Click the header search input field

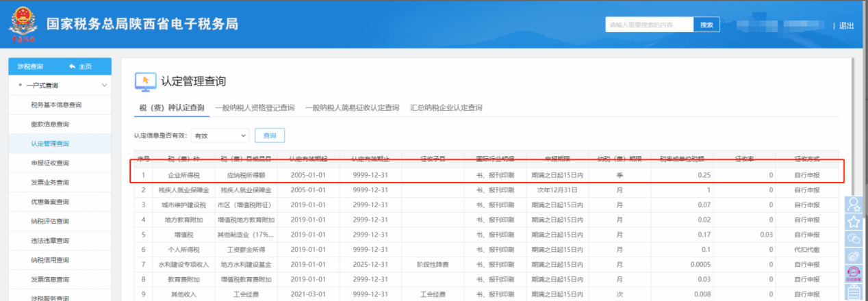pos(649,25)
